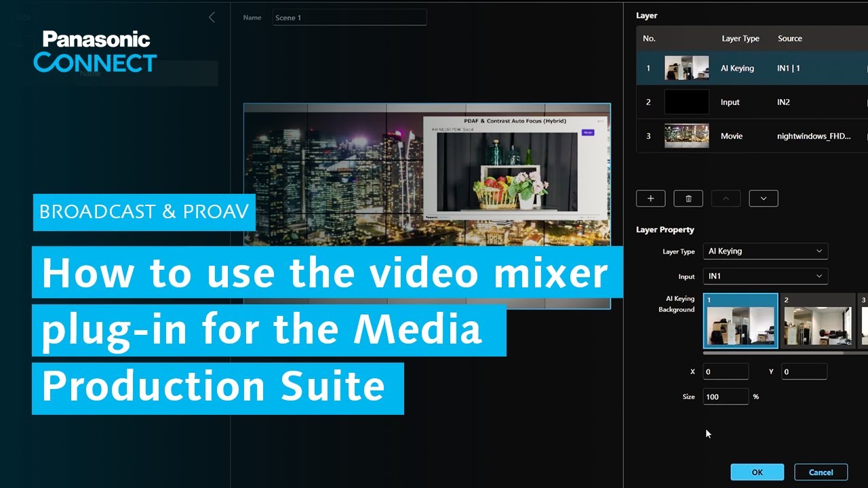Select AI Keying background thumbnail 1

(741, 321)
